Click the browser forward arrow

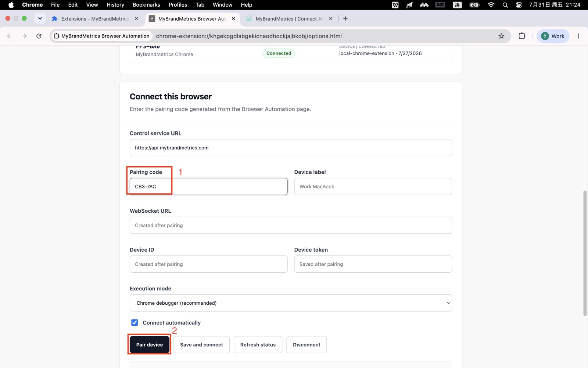pos(24,36)
